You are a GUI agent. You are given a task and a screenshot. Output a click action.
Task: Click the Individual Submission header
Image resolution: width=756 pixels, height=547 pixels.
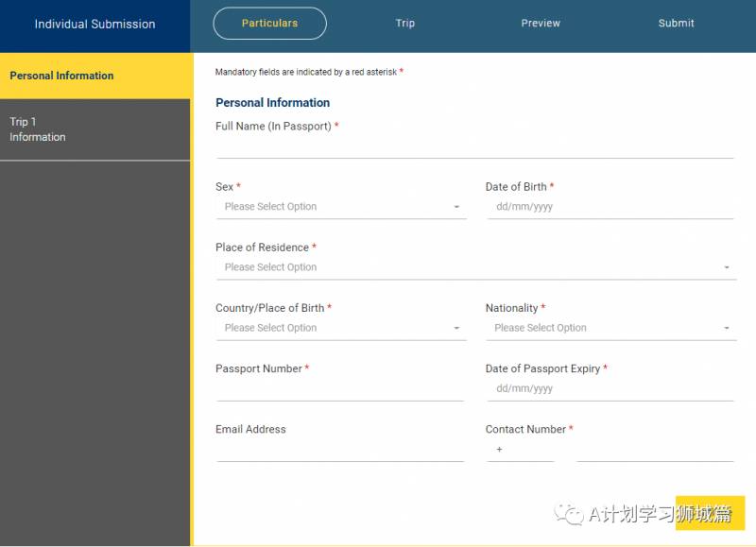point(94,25)
